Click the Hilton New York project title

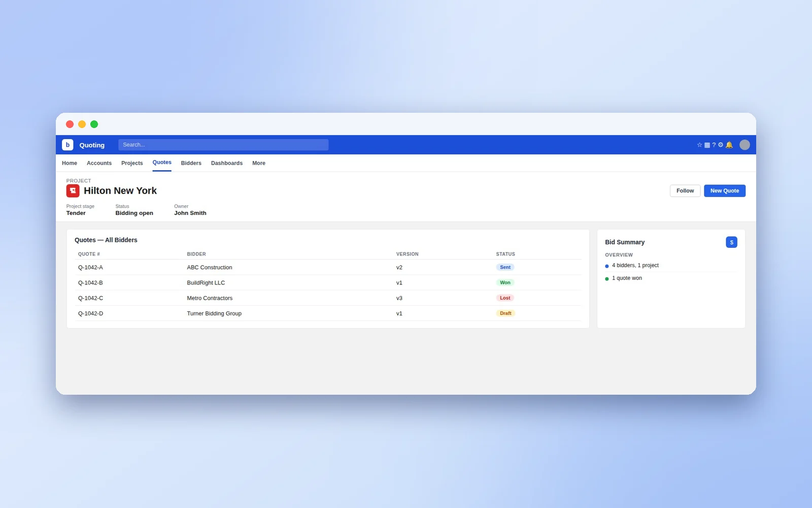coord(120,190)
